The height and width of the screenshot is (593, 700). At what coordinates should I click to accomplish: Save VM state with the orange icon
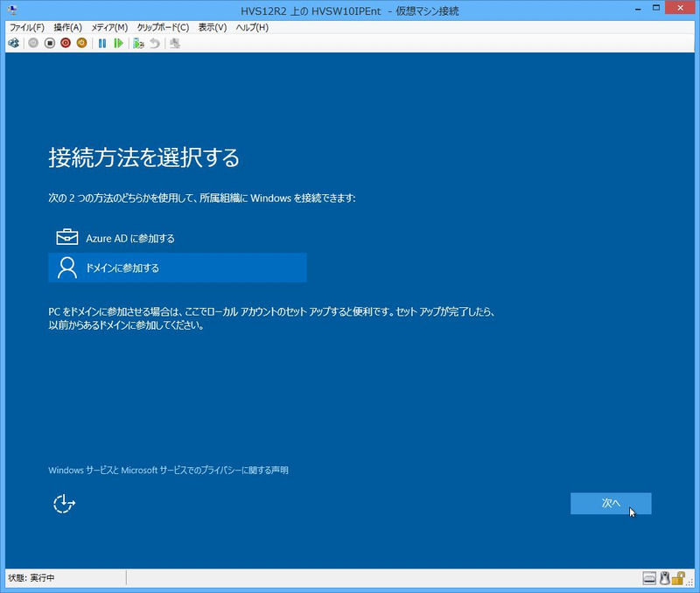tap(81, 43)
